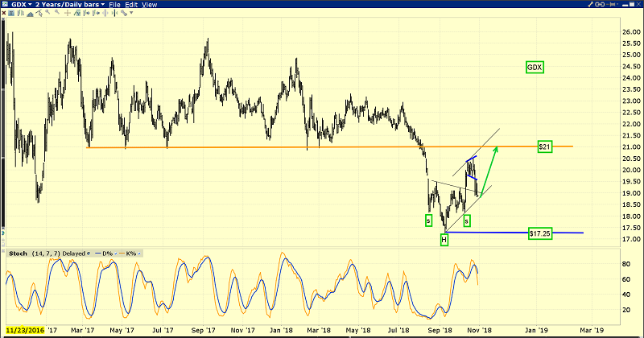
Task: Open the wrench settings icon in title bar
Action: coord(590,4)
